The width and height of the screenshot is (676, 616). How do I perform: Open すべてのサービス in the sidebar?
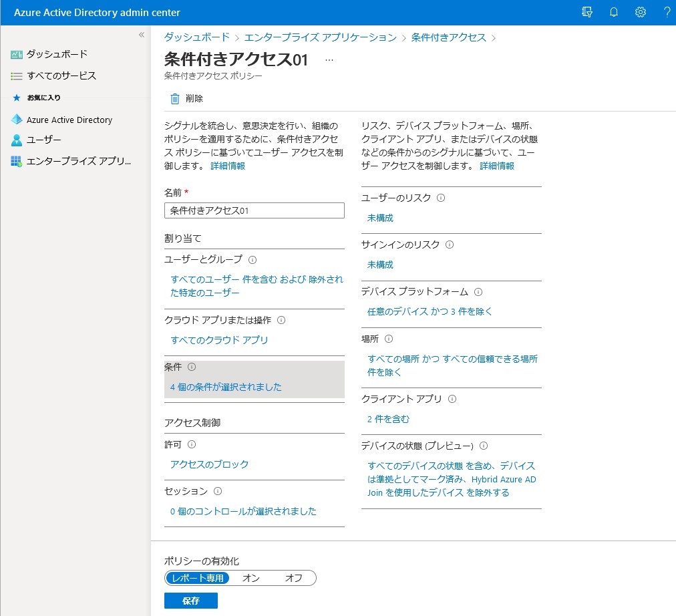[61, 76]
